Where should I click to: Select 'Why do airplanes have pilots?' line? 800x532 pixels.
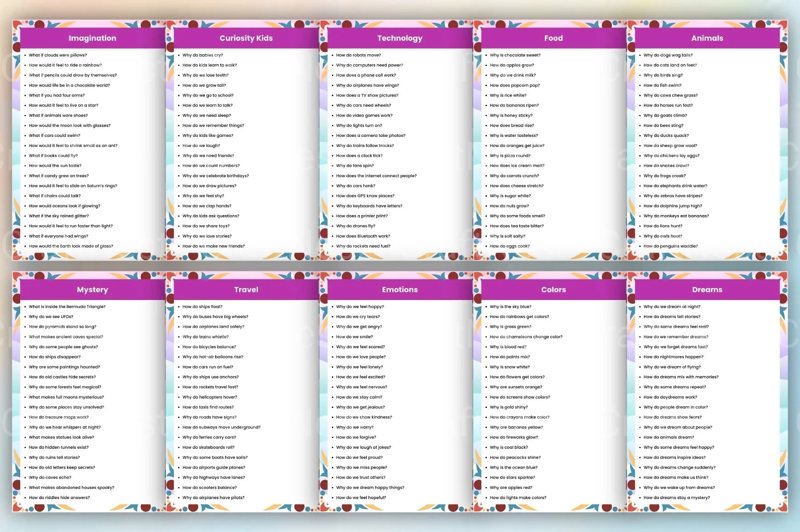213,498
